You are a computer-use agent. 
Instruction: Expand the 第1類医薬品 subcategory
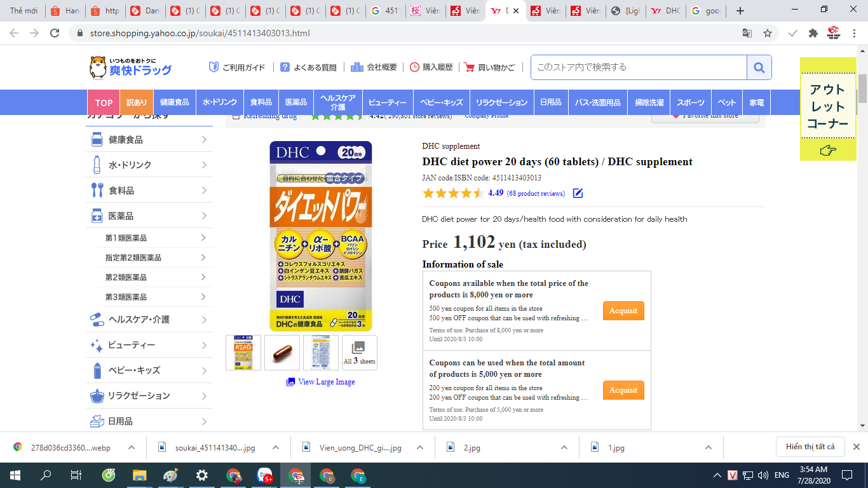[x=156, y=238]
